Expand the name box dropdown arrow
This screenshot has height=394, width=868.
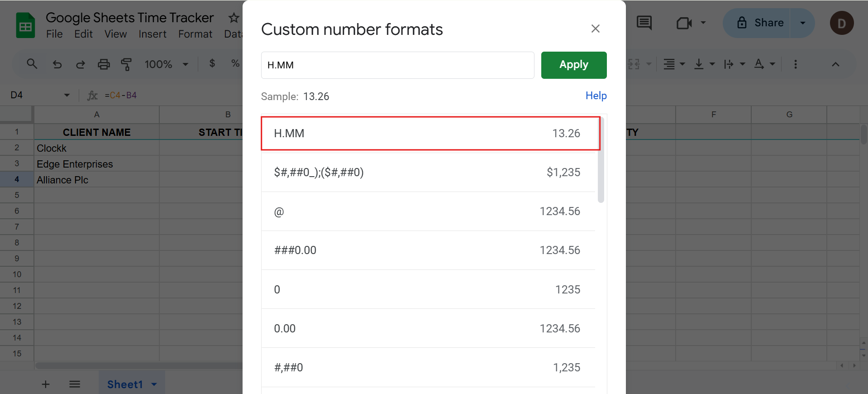click(67, 95)
